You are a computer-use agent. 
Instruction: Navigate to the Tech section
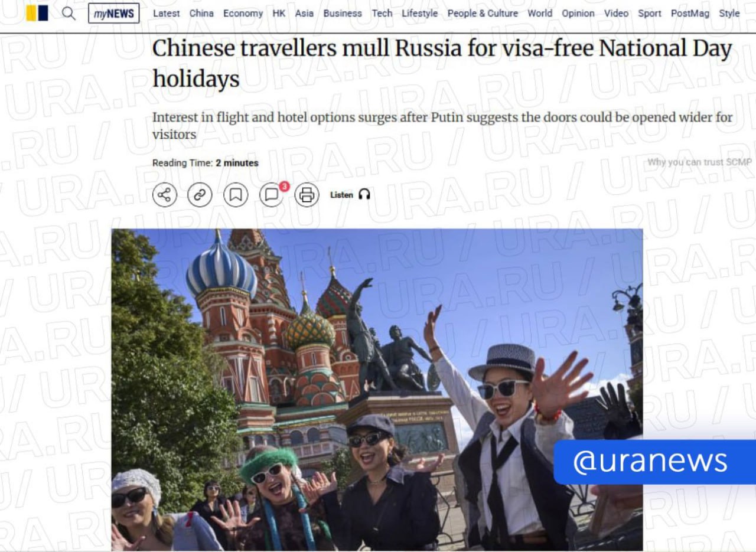tap(382, 13)
